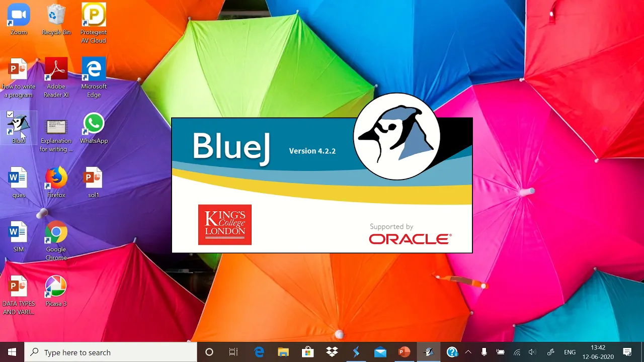644x362 pixels.
Task: Open the Wi-Fi network flyout
Action: pos(517,352)
